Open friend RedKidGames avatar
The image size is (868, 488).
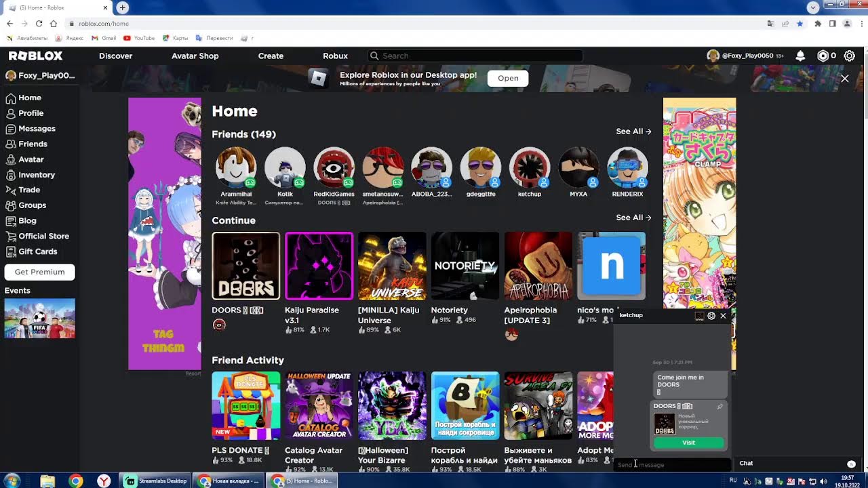pos(334,167)
